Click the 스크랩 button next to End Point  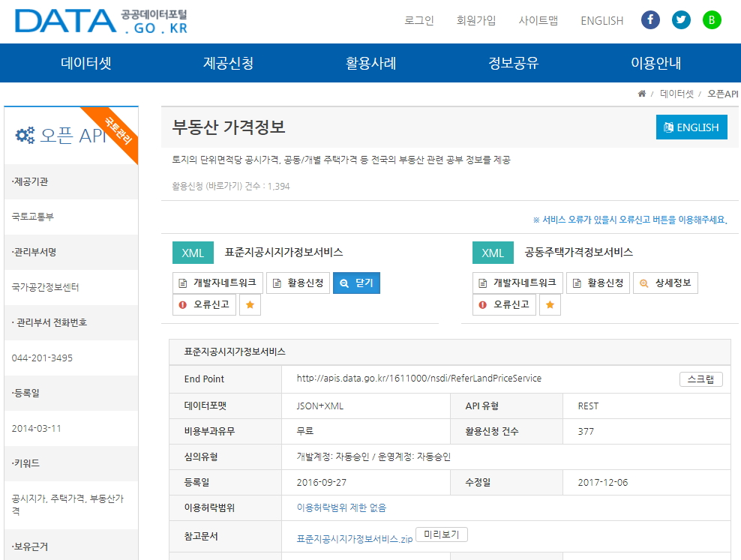coord(700,379)
